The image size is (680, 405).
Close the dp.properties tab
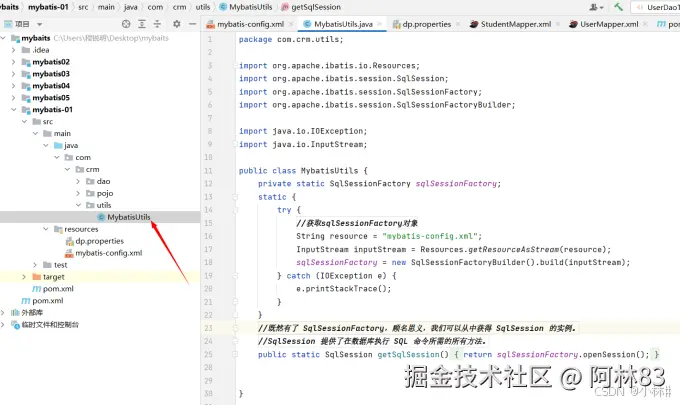pos(458,24)
